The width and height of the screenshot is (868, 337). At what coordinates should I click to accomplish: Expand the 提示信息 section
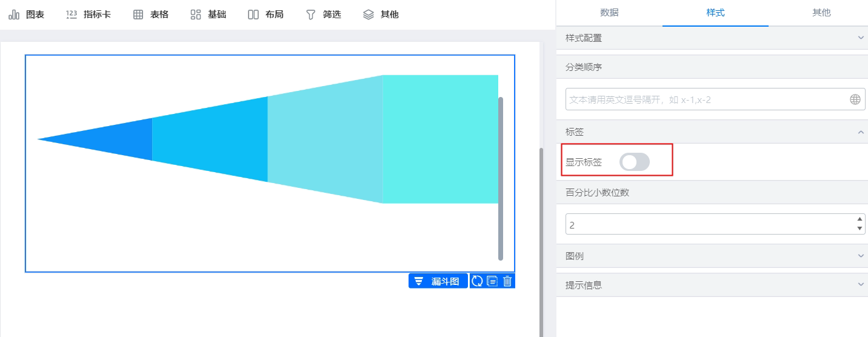[x=712, y=285]
